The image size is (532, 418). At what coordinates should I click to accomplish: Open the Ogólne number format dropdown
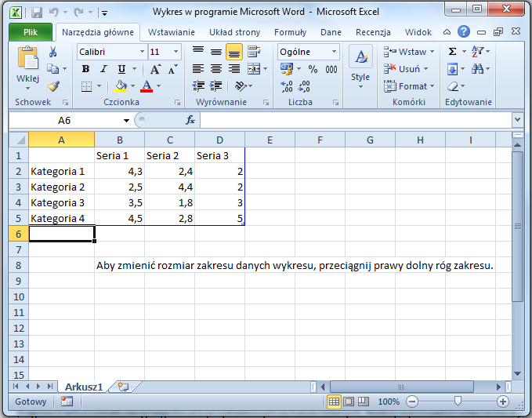pyautogui.click(x=335, y=52)
